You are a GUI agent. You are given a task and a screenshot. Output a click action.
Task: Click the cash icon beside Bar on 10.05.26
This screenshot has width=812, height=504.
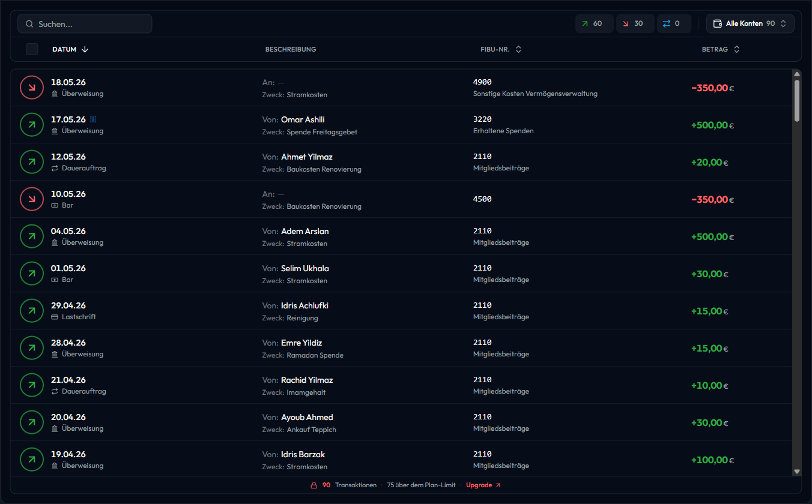tap(55, 206)
